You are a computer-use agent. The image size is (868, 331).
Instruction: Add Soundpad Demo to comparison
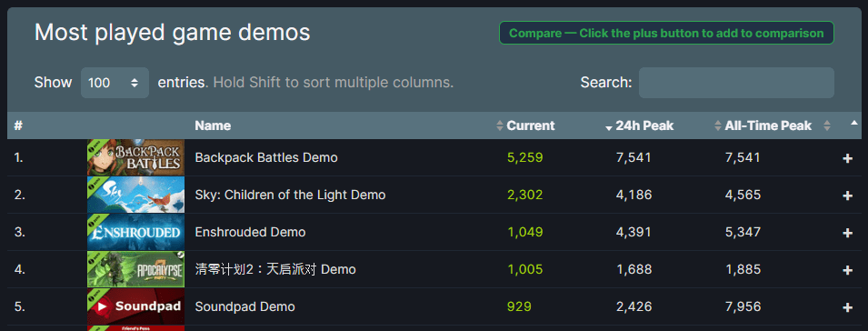tap(847, 306)
